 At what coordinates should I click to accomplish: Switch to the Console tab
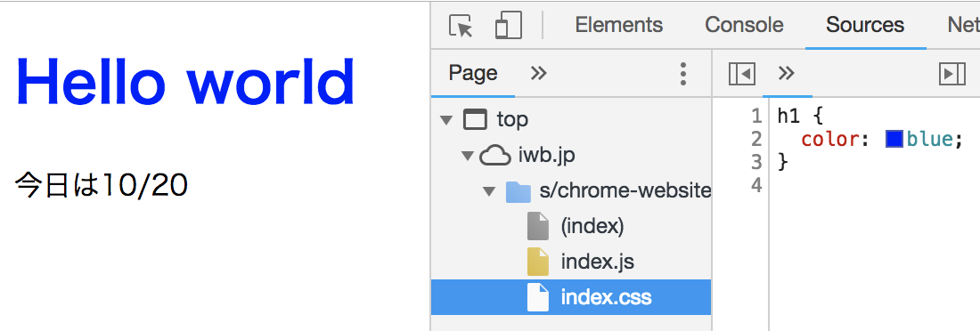pyautogui.click(x=744, y=25)
